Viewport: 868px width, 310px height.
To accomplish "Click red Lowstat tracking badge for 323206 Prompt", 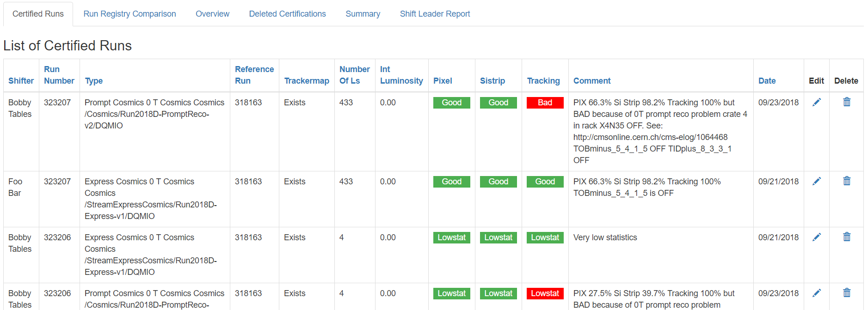I will tap(545, 293).
